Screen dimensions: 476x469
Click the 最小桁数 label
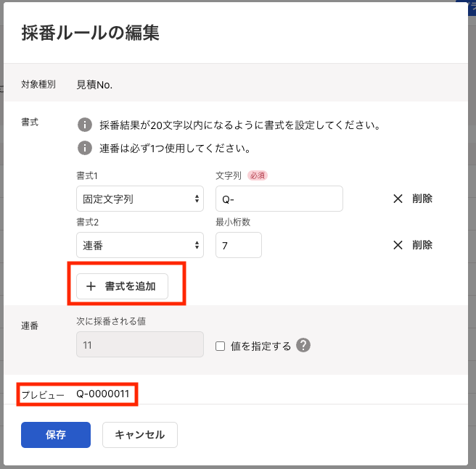(233, 222)
